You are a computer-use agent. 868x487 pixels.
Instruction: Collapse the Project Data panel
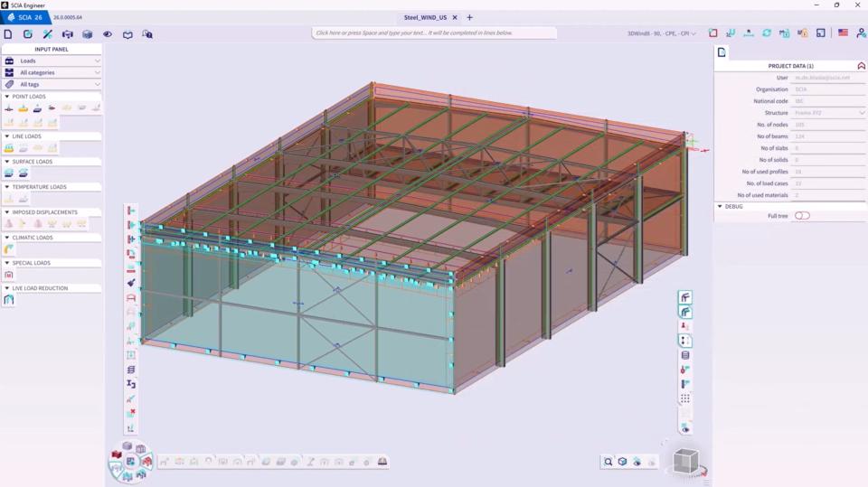pos(861,66)
